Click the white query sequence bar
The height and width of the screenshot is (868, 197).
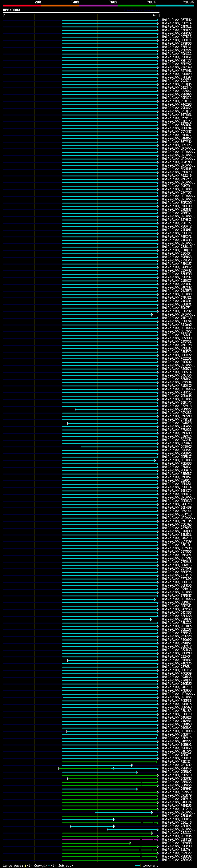tap(81, 13)
